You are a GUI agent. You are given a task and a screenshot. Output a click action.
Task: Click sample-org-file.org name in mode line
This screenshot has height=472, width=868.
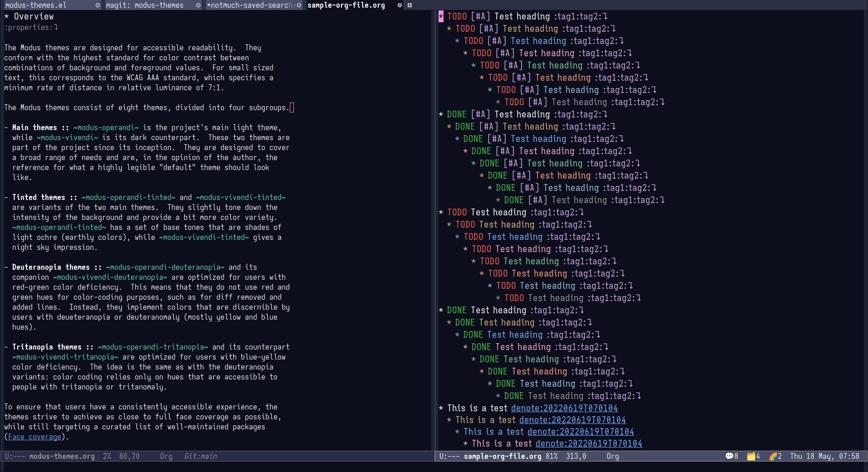pos(502,456)
